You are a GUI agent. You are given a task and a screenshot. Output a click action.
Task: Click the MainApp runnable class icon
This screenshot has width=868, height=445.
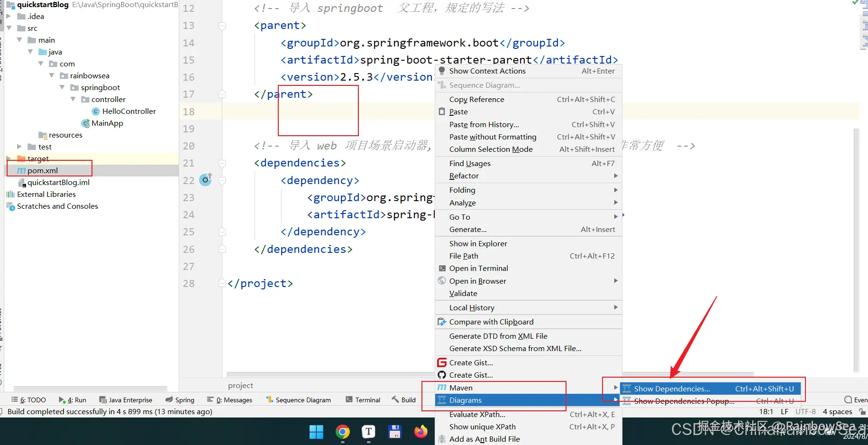click(x=86, y=123)
